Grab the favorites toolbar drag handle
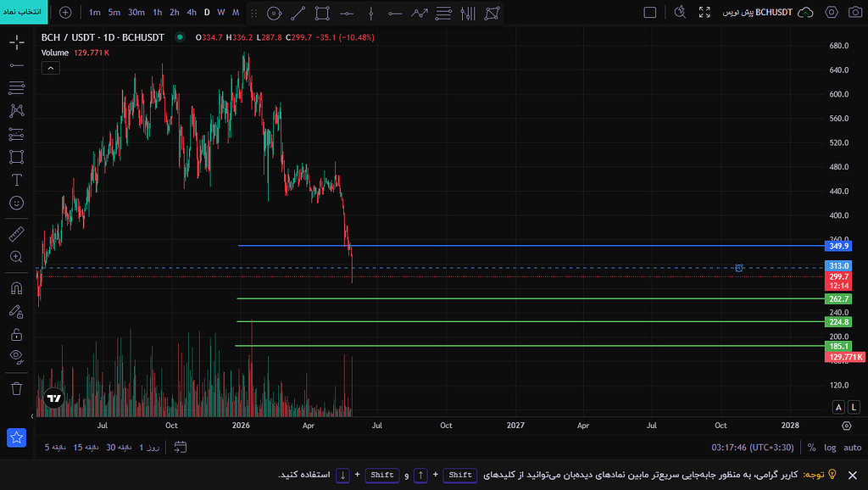 254,13
